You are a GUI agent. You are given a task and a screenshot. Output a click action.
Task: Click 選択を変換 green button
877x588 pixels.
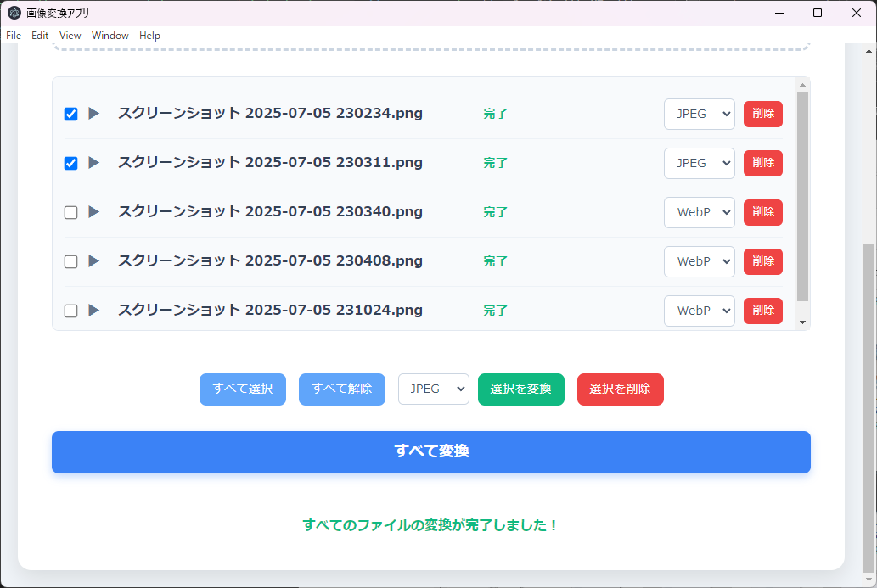pyautogui.click(x=520, y=389)
